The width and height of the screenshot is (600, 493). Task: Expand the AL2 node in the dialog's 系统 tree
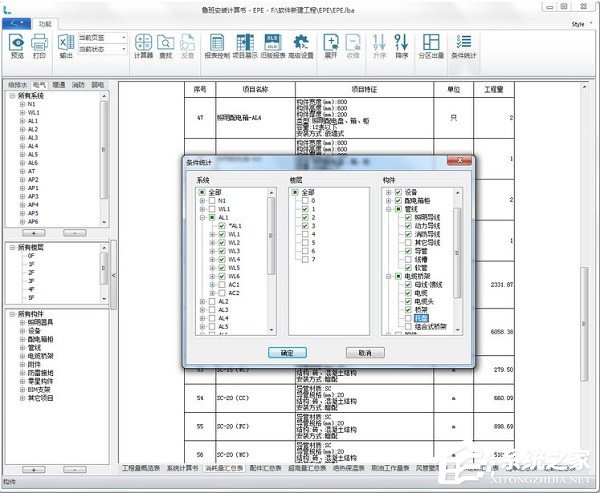click(202, 302)
